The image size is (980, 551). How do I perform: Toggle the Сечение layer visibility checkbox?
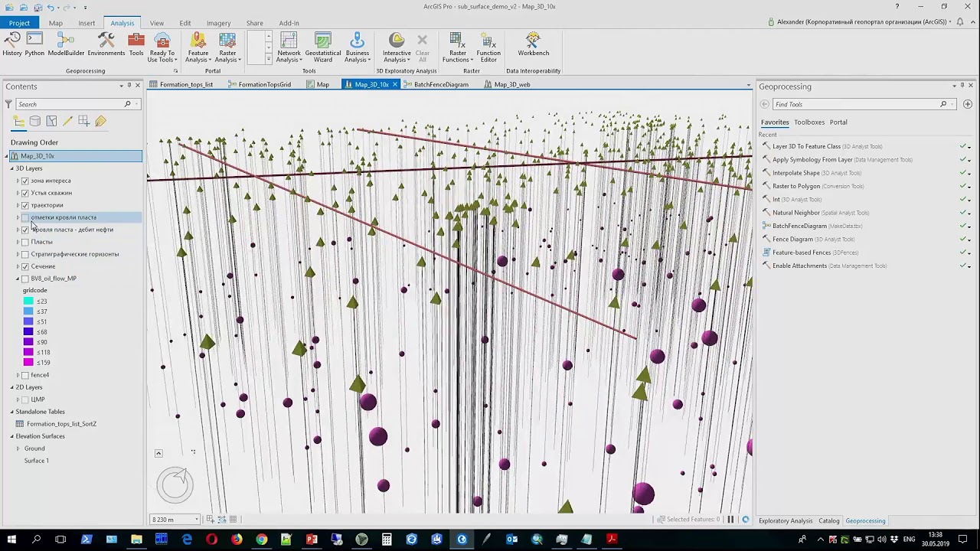(25, 266)
